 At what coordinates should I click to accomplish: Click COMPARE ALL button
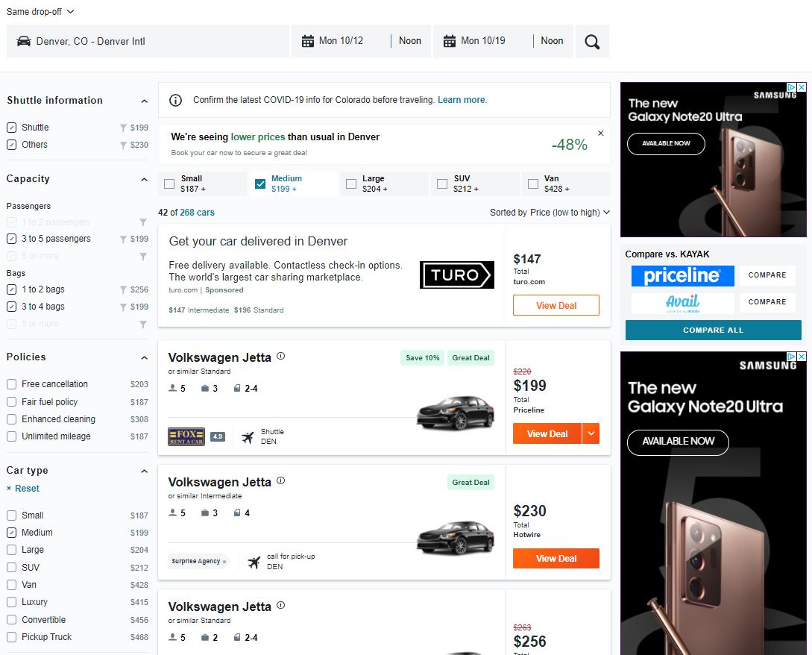[713, 330]
